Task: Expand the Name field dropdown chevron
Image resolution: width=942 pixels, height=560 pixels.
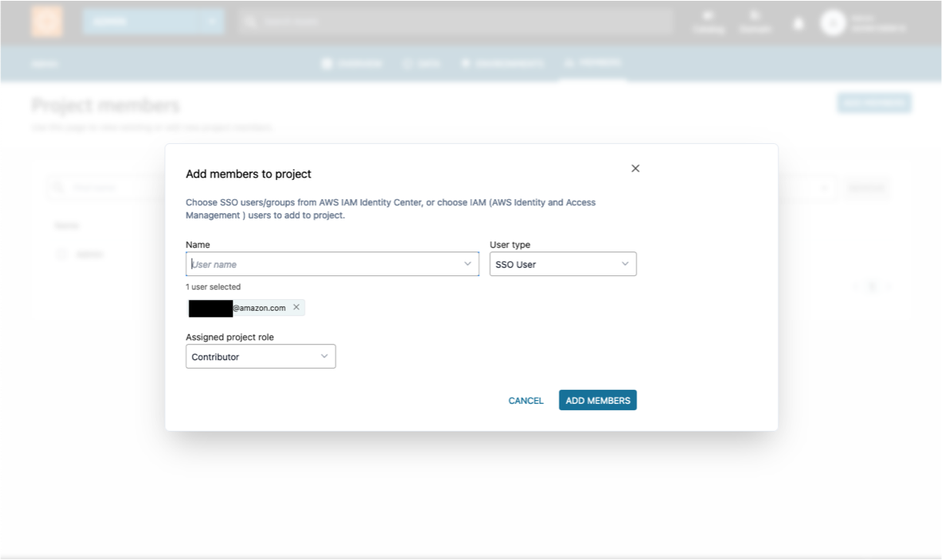Action: pos(467,264)
